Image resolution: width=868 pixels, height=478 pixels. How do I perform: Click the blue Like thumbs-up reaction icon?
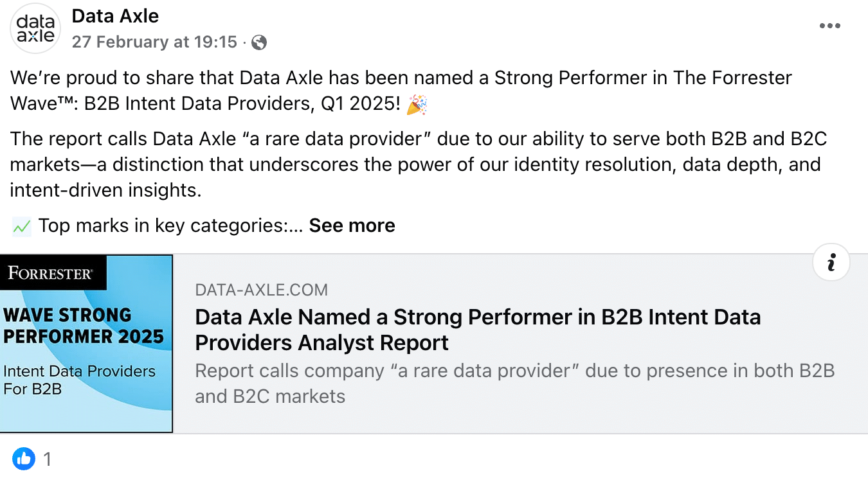click(x=24, y=459)
